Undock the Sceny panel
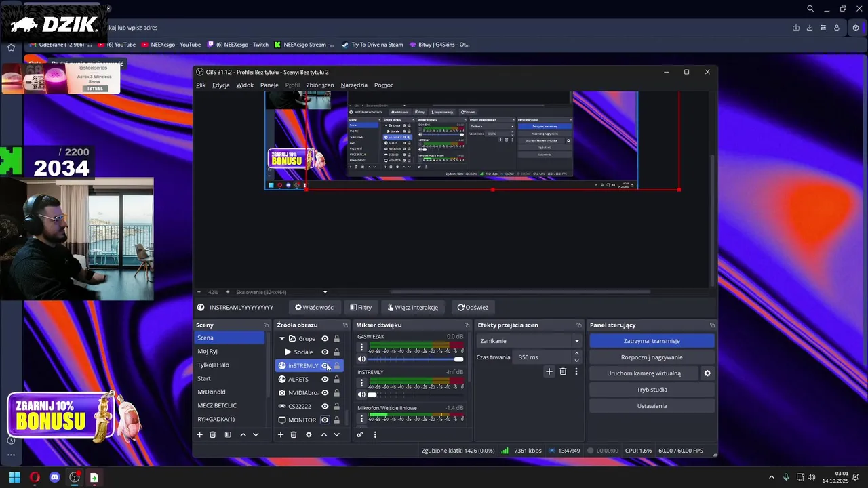Viewport: 868px width, 488px height. (266, 325)
